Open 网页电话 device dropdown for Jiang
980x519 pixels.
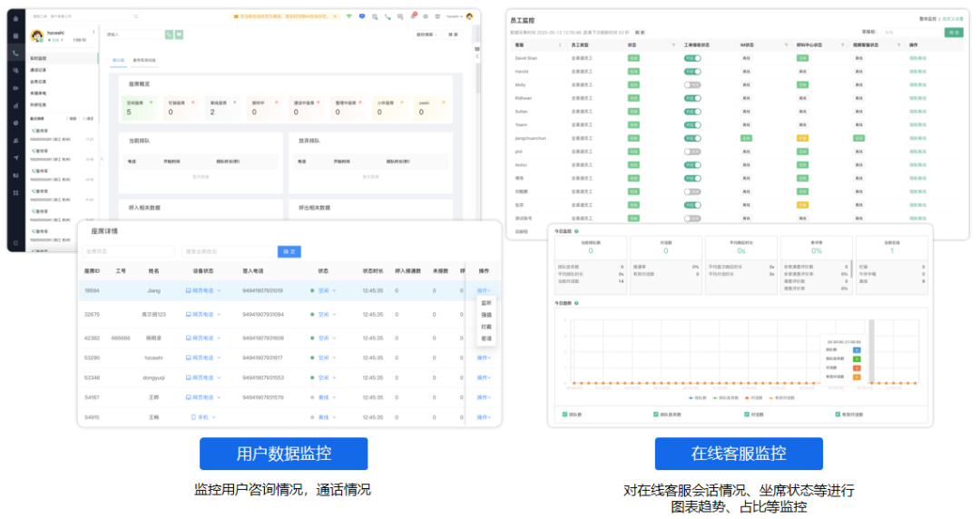click(x=203, y=290)
